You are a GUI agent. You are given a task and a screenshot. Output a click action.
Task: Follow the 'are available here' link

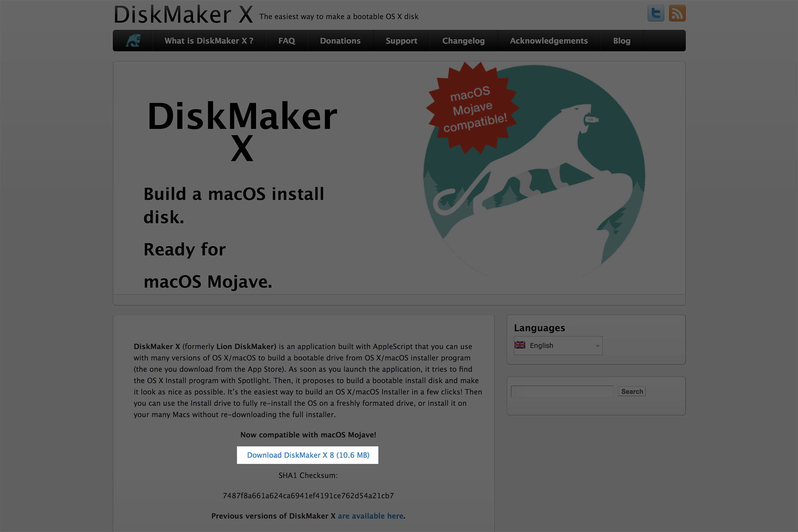tap(371, 516)
